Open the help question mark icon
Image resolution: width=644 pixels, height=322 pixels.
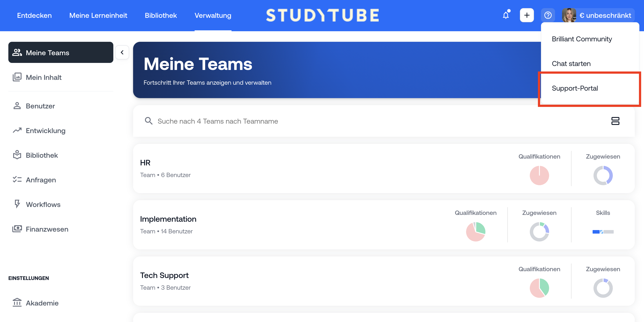548,15
